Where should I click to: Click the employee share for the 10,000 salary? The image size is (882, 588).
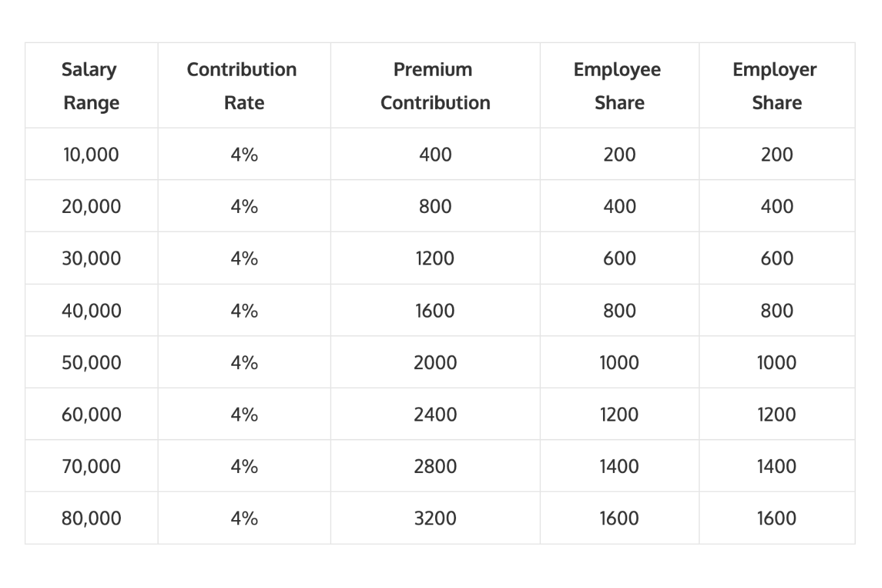(x=619, y=154)
